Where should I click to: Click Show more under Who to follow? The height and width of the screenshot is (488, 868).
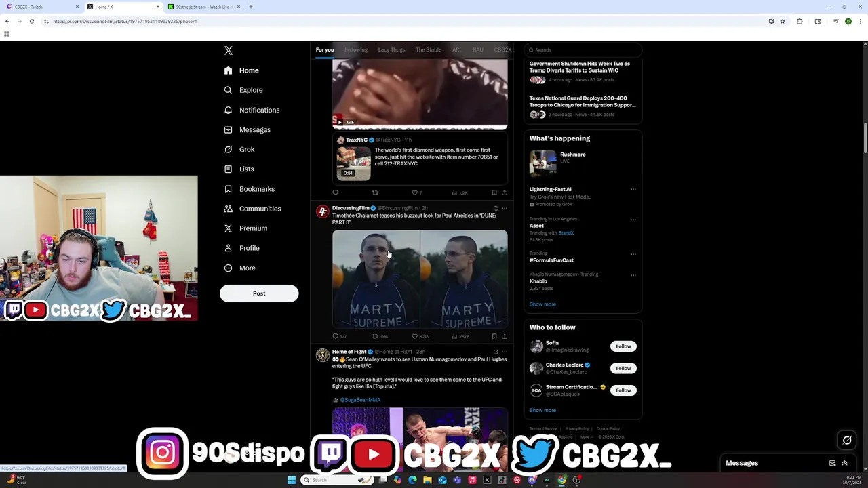tap(542, 410)
